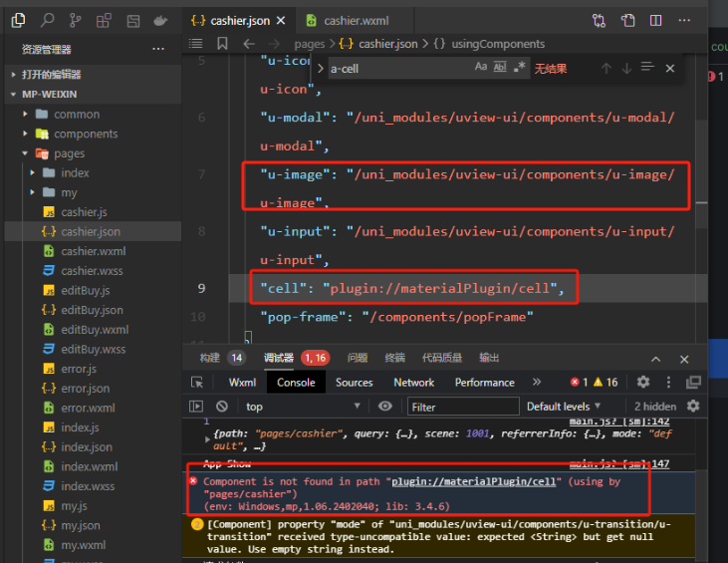The image size is (728, 563).
Task: Collapse the bottom panel with up chevron
Action: (x=655, y=359)
